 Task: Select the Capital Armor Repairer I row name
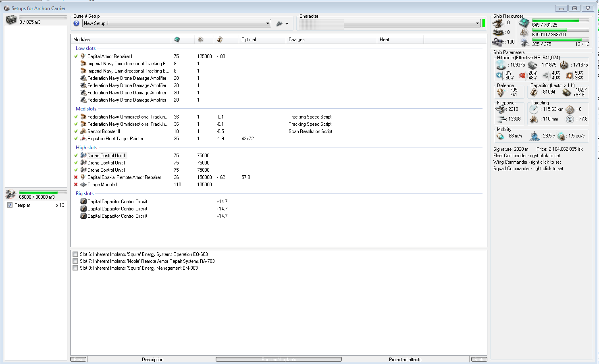tap(110, 56)
